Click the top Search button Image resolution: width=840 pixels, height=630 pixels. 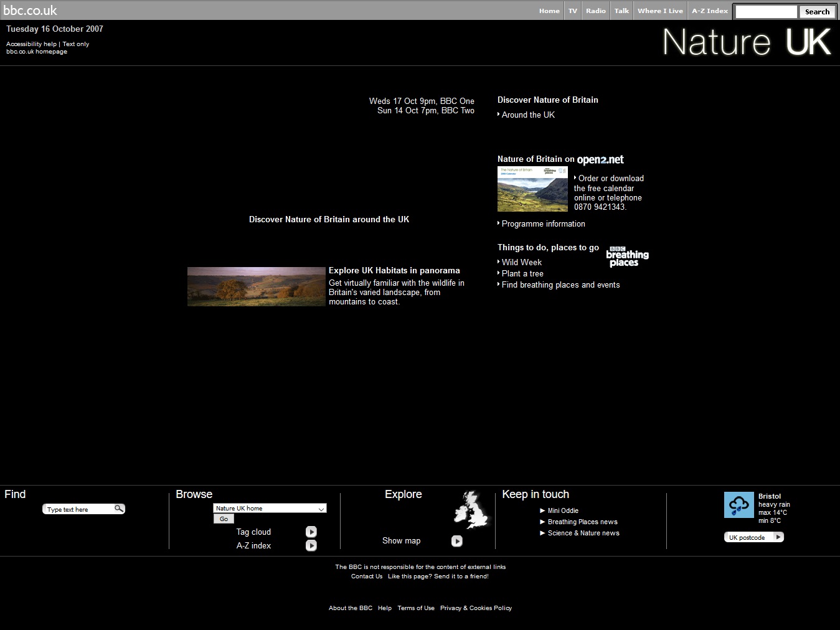tap(817, 12)
